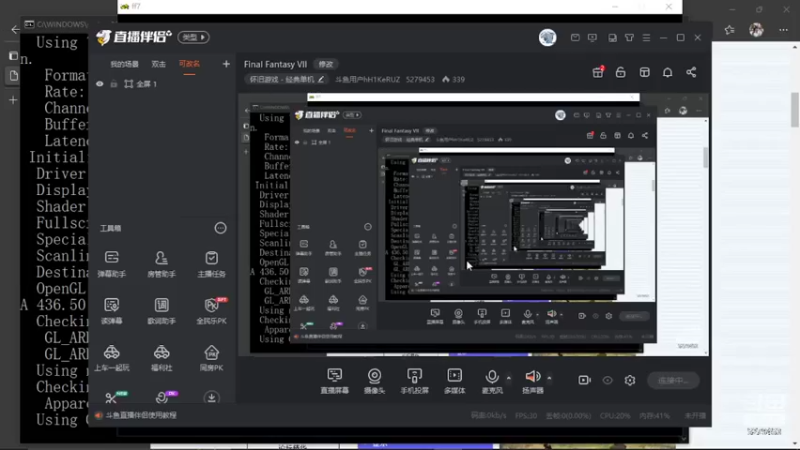Edit the 怀旧游戏 - 经典单机 category

pos(286,80)
